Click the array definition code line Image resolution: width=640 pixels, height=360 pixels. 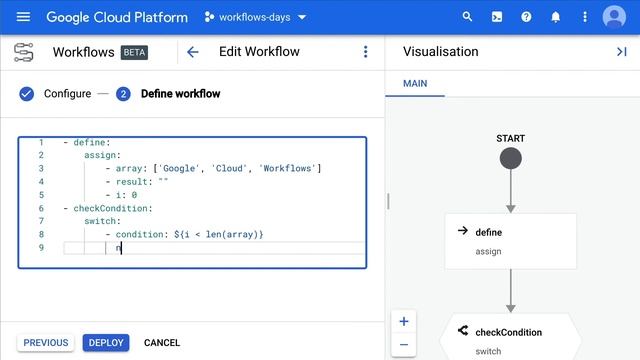[213, 168]
